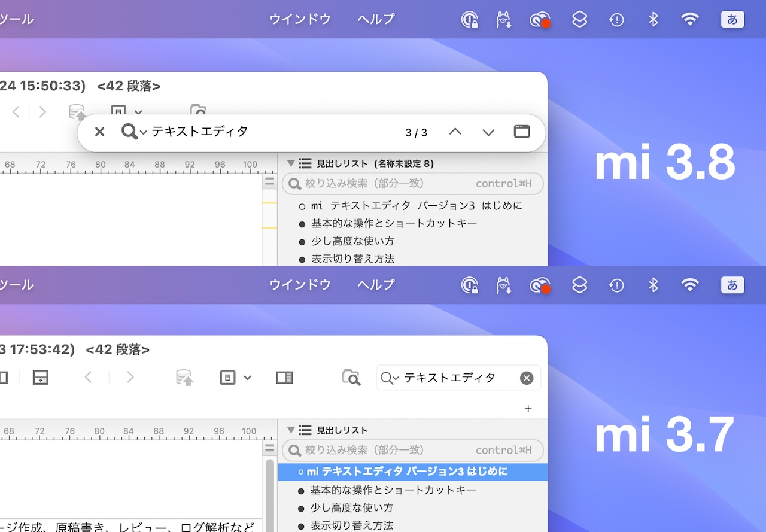Jump to previous match with up chevron
766x532 pixels.
pos(455,132)
